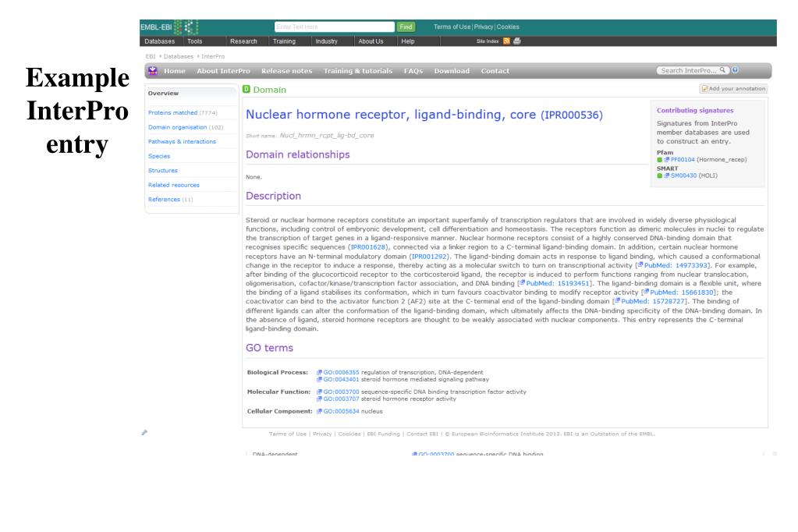Open the About Us menu
The image size is (798, 532).
pos(371,41)
